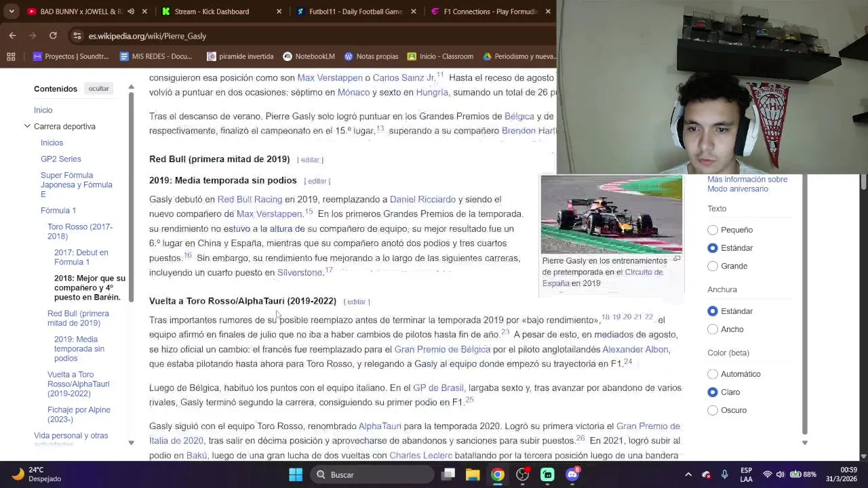Open Periodismo y nuevas Drive bookmark
This screenshot has height=488, width=868.
click(x=519, y=56)
